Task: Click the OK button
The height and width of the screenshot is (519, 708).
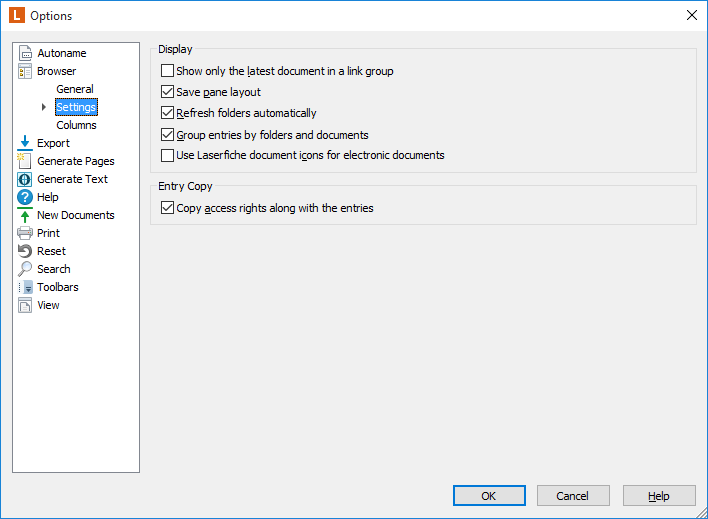Action: [489, 496]
